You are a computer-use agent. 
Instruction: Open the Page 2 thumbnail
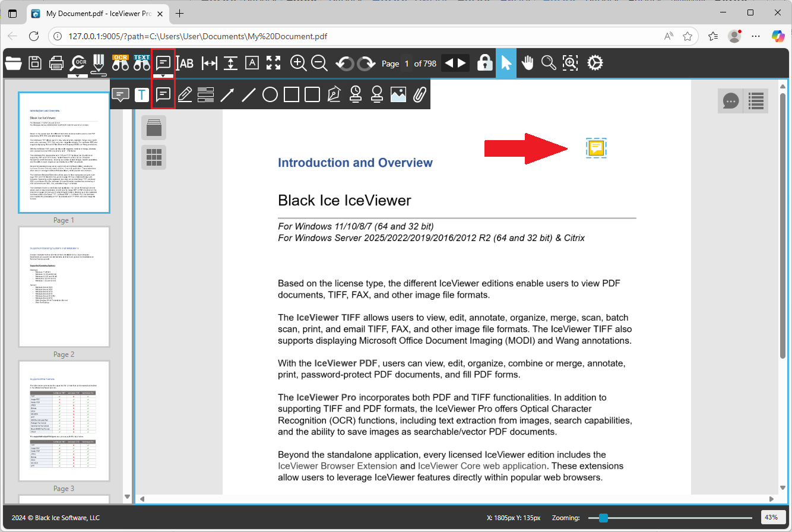point(64,287)
